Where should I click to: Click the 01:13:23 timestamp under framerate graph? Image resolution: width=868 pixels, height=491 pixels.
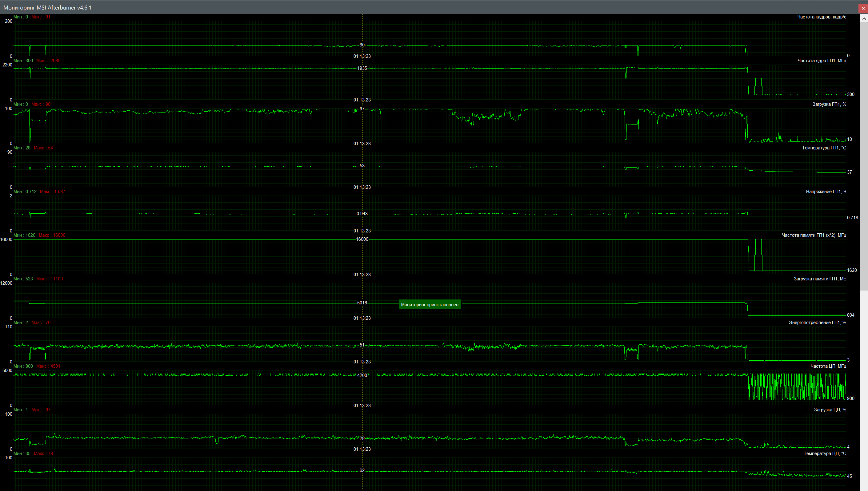[x=362, y=56]
